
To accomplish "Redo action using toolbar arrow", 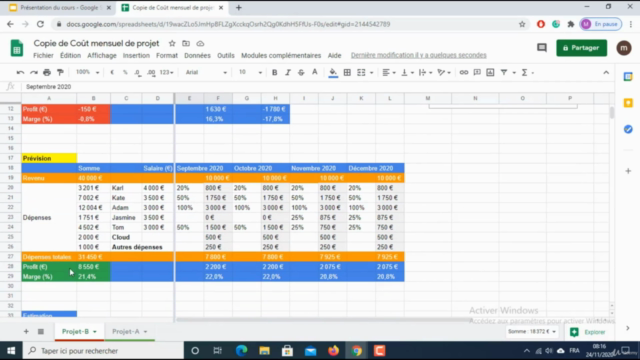I will 33,72.
